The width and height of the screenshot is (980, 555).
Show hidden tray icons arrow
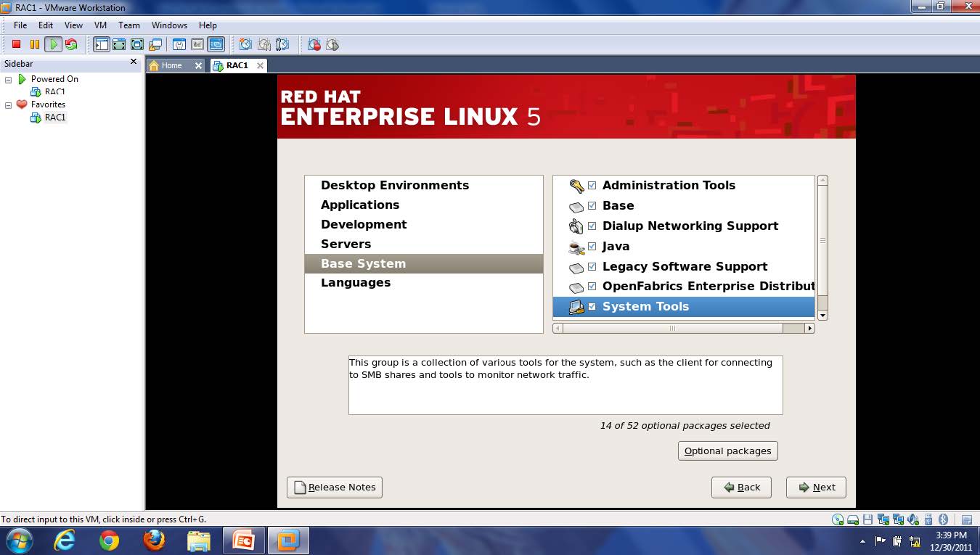coord(862,541)
